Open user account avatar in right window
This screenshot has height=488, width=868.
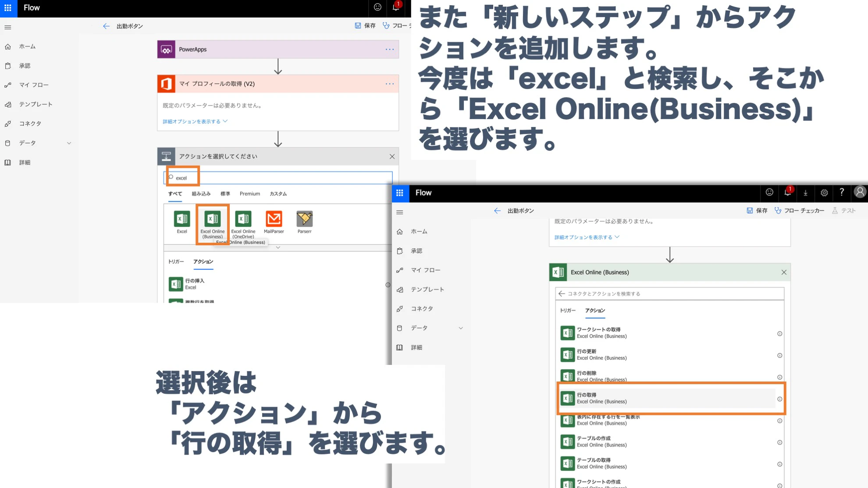(860, 192)
